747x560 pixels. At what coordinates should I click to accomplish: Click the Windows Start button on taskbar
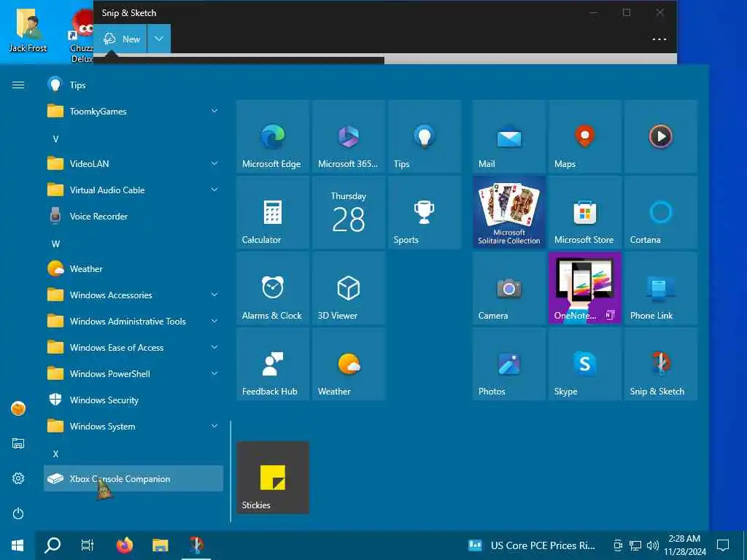[18, 545]
